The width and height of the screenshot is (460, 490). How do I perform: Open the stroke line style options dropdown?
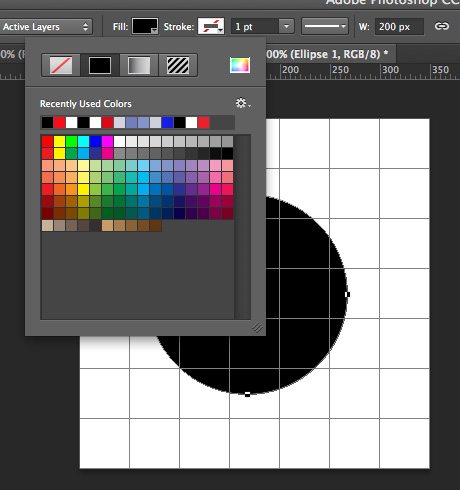pyautogui.click(x=325, y=26)
